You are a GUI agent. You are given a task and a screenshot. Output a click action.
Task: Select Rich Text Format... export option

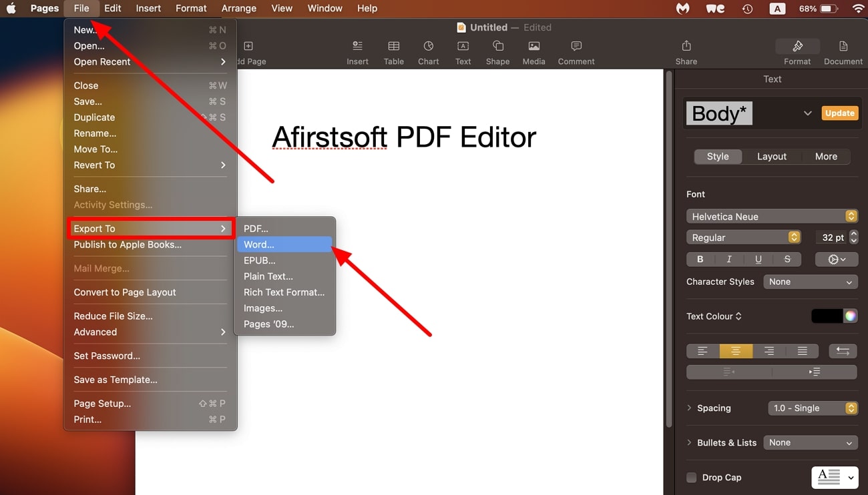pos(284,292)
